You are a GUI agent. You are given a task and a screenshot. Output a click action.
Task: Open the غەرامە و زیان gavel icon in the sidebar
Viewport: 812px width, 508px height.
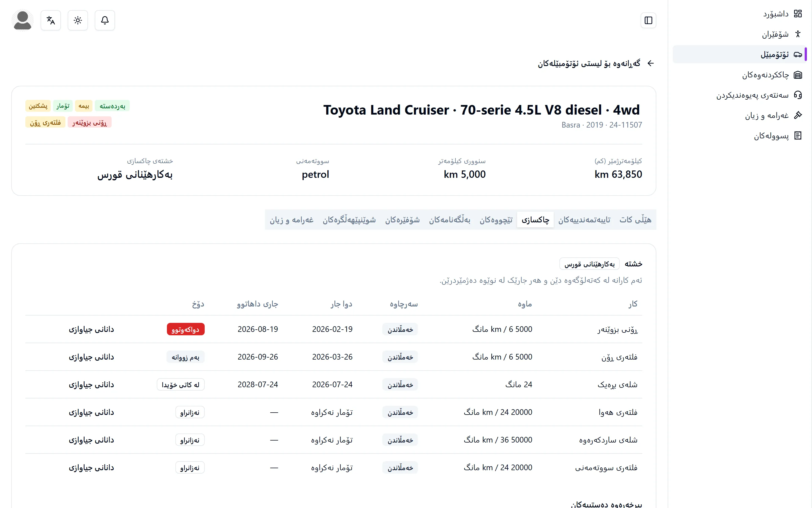798,116
